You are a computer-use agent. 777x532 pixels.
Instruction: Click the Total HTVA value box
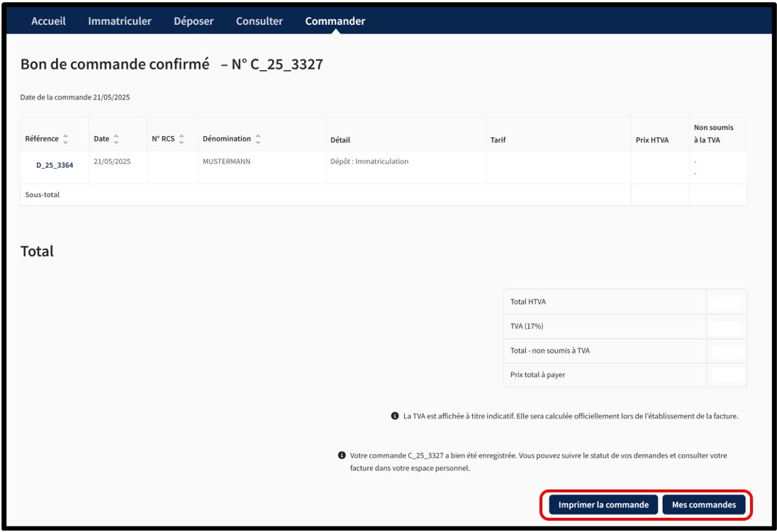(x=726, y=302)
